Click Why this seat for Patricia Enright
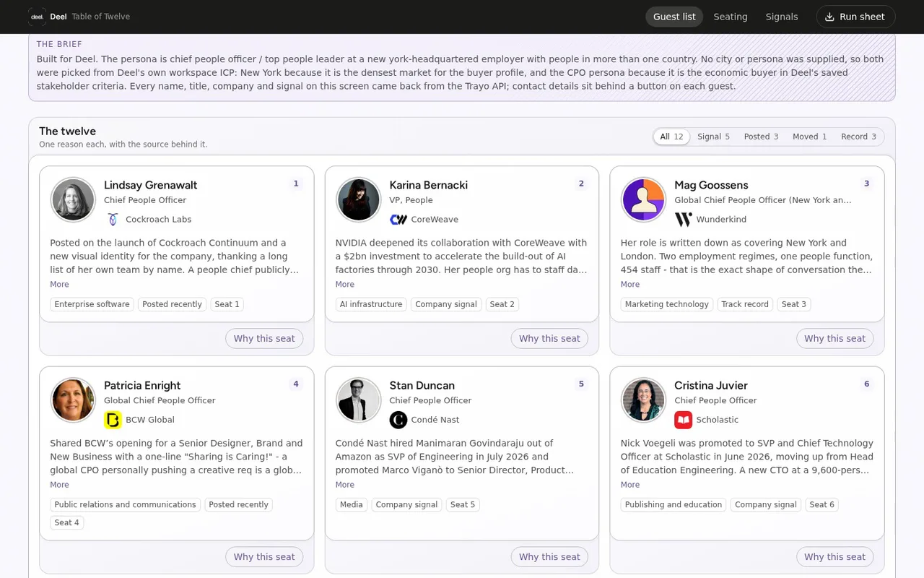 (x=264, y=557)
